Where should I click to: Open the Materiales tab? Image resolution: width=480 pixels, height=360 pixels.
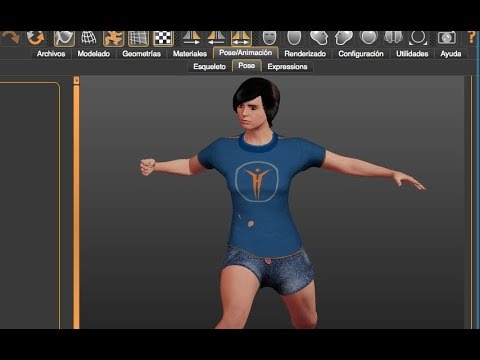click(190, 54)
